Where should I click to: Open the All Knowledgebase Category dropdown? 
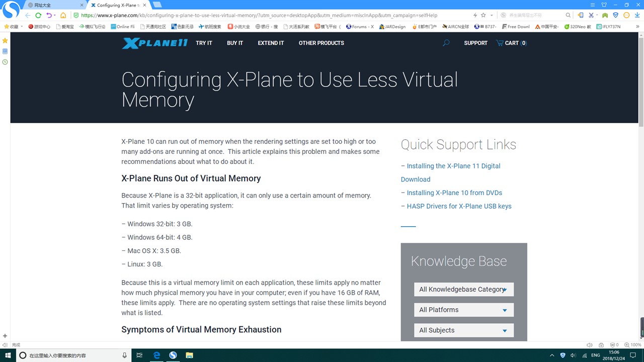tap(464, 290)
